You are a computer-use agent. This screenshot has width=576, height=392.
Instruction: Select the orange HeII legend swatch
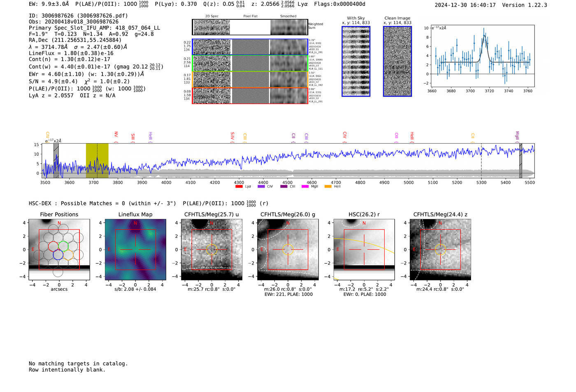[328, 187]
